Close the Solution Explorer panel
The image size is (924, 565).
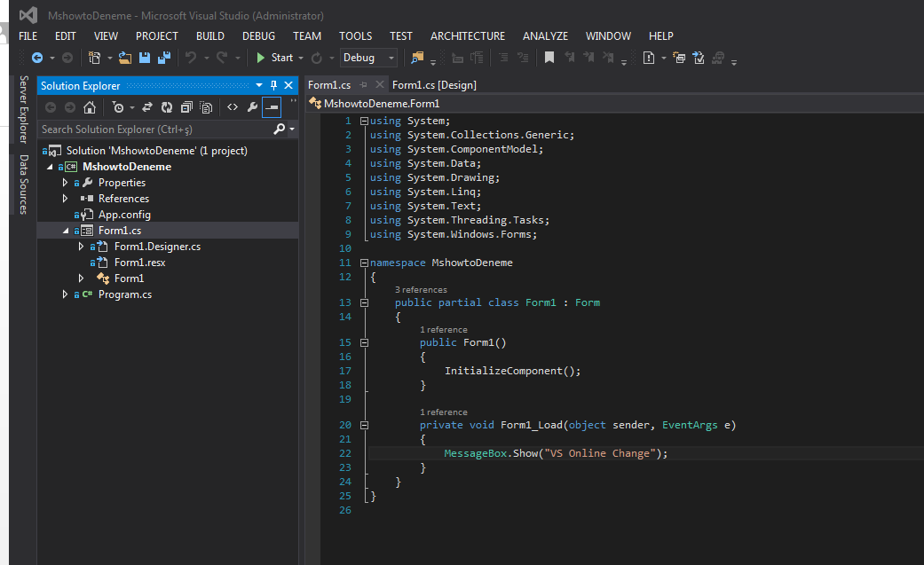(288, 85)
